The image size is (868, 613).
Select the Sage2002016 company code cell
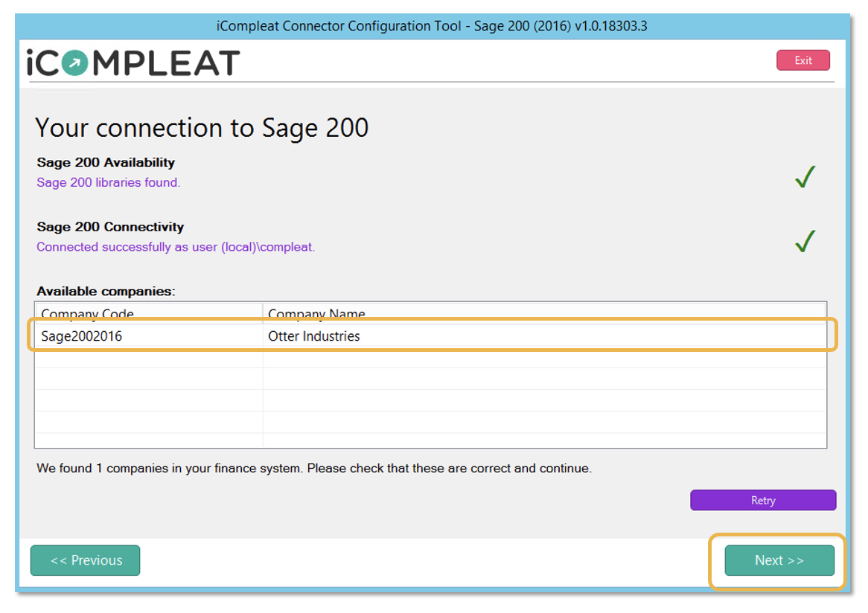148,336
